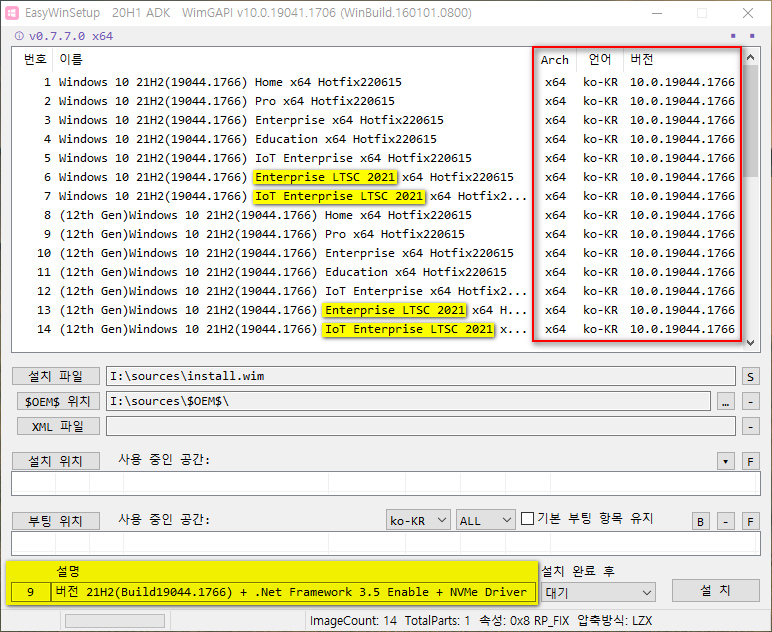This screenshot has height=632, width=772.
Task: Click the description field with .Net Framework 3.5 text
Action: coord(292,592)
